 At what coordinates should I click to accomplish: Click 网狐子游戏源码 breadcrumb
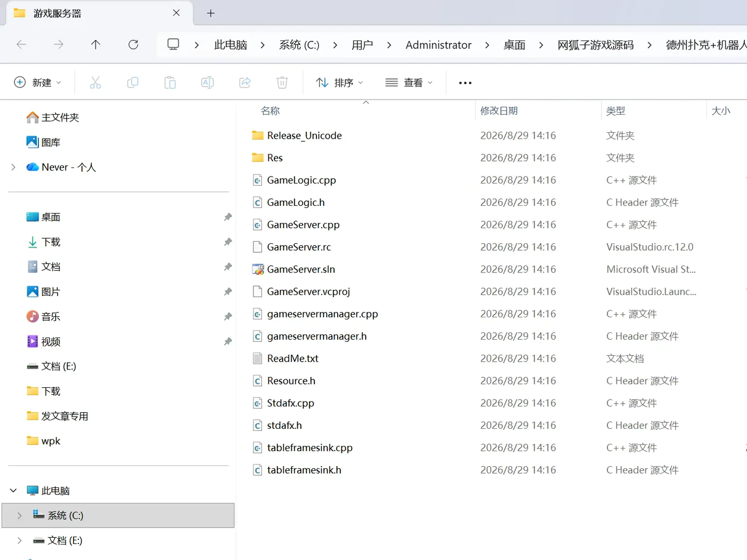595,45
